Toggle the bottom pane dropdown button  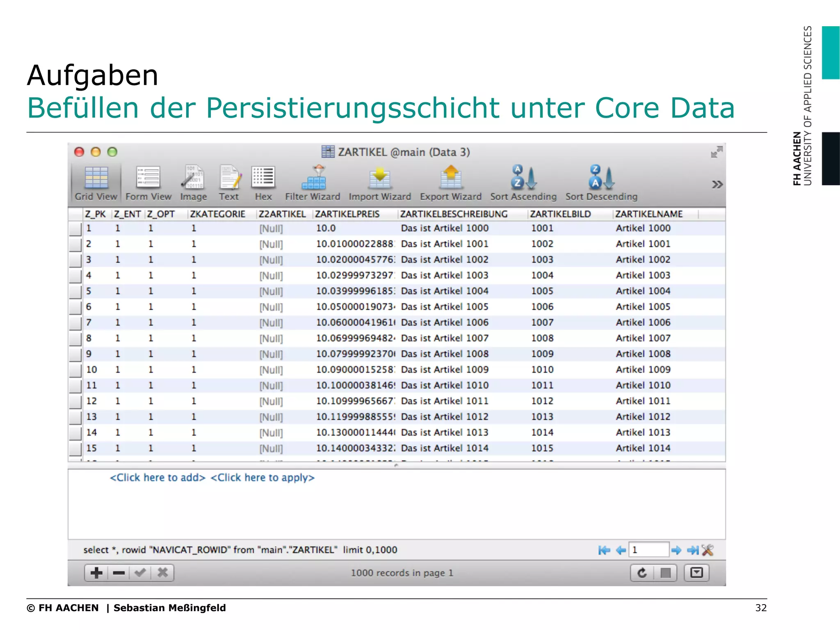point(696,573)
